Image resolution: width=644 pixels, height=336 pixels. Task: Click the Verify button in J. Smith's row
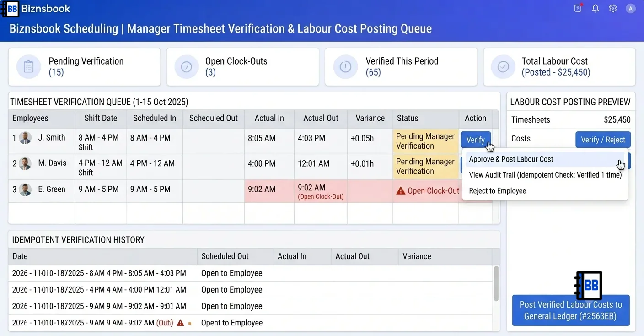[476, 140]
